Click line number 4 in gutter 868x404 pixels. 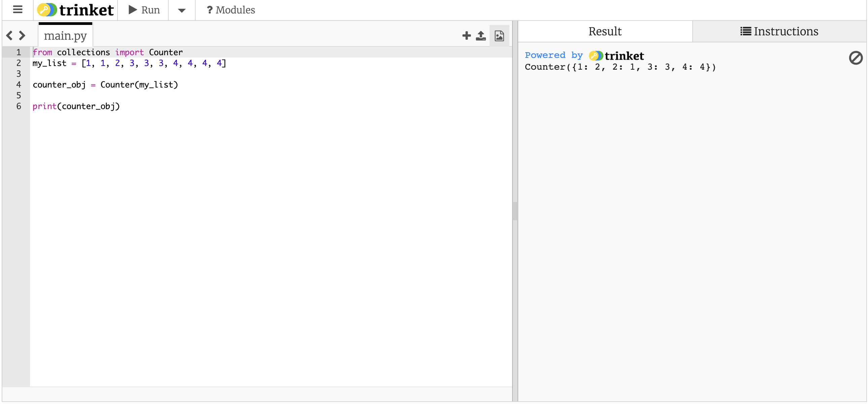(x=19, y=85)
